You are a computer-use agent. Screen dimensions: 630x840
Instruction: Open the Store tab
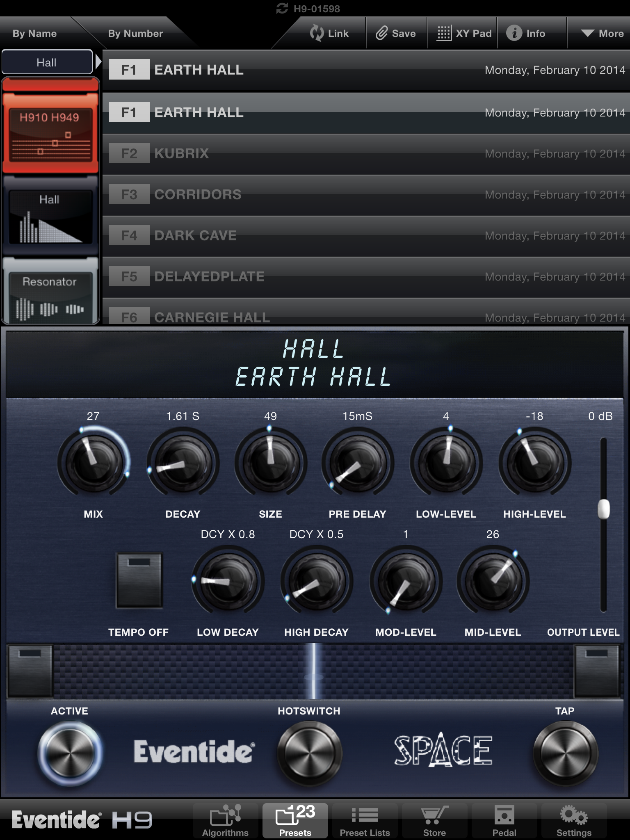point(434,820)
